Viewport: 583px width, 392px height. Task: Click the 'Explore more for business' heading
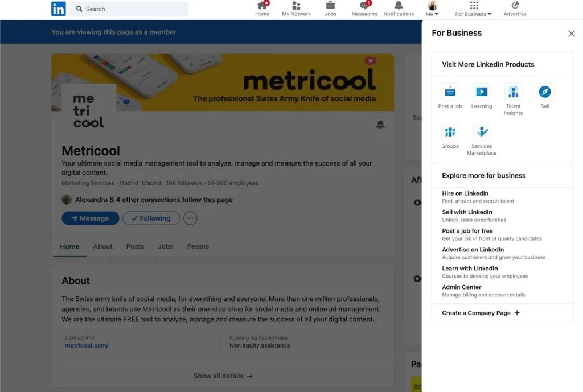pyautogui.click(x=483, y=175)
